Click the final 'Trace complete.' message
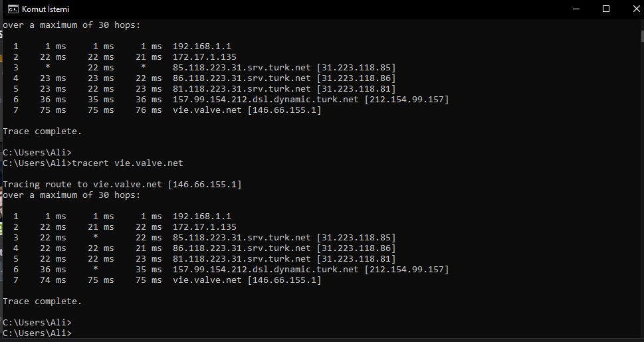This screenshot has height=342, width=644. tap(43, 301)
